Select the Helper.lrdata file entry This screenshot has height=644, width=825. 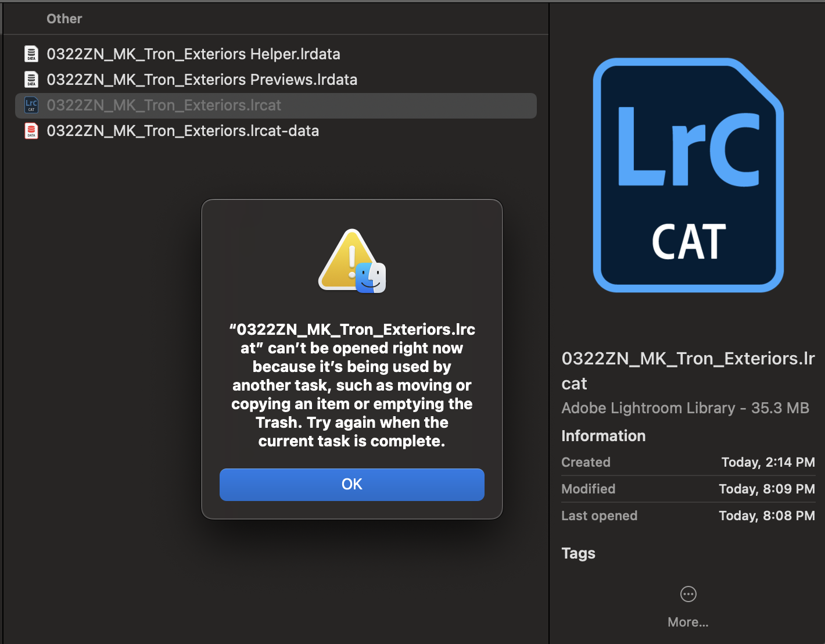(194, 53)
